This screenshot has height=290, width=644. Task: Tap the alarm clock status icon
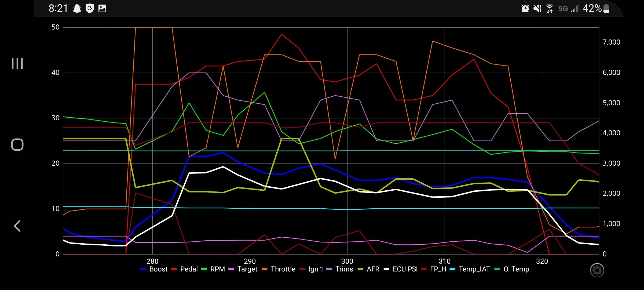click(x=525, y=9)
